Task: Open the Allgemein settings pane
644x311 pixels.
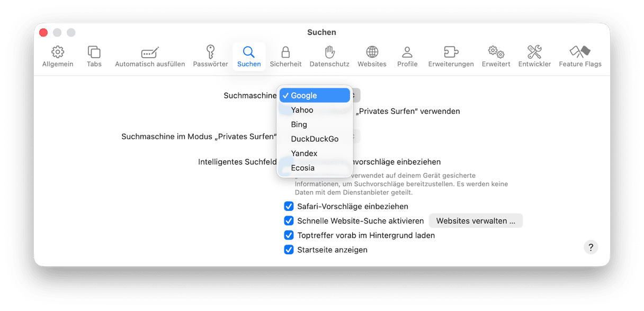Action: (58, 57)
